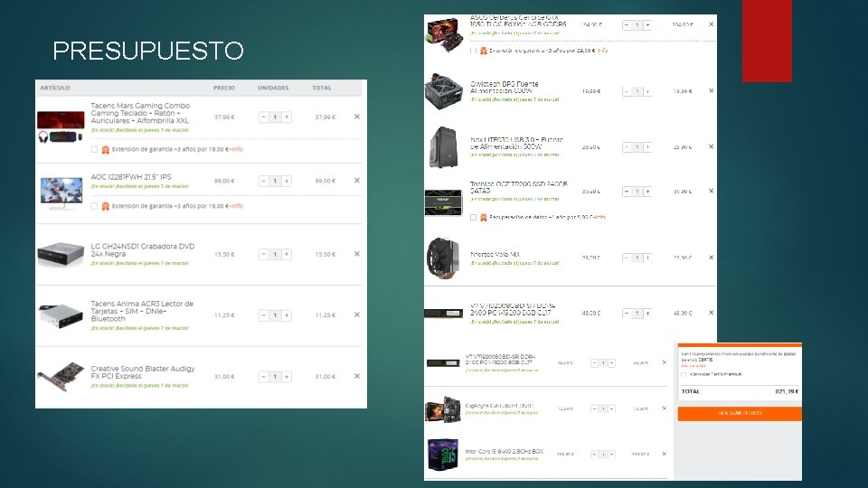Click the ASUS Cerberus graphics card thumbnail
This screenshot has width=868, height=488.
pyautogui.click(x=444, y=34)
